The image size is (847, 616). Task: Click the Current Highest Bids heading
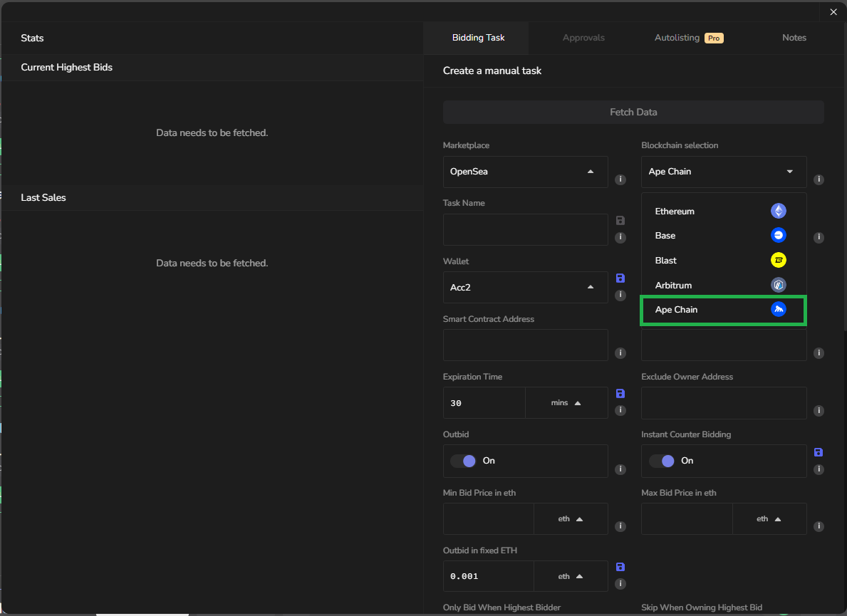tap(66, 68)
